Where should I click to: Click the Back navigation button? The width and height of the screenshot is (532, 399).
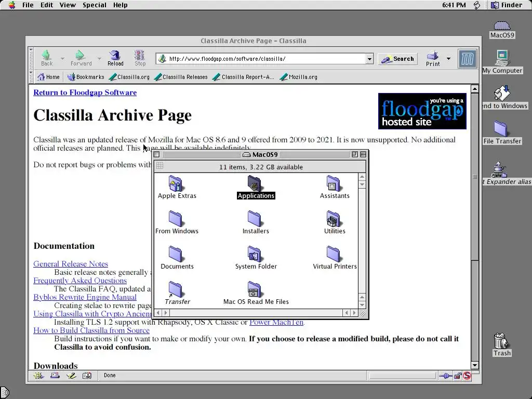coord(47,58)
